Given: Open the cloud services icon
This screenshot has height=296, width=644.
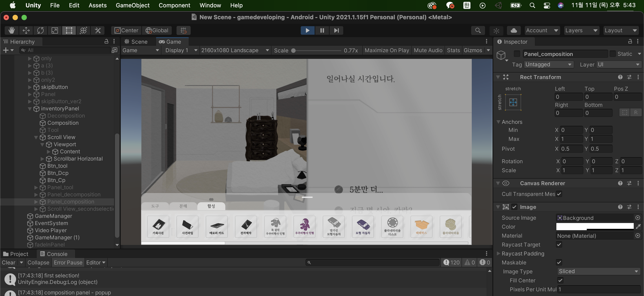Looking at the screenshot, I should tap(513, 30).
